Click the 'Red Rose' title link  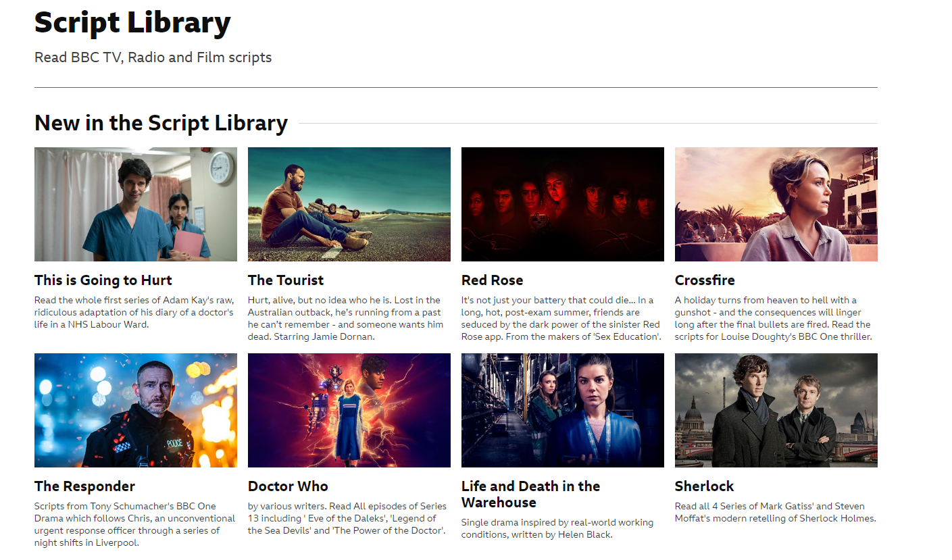493,280
